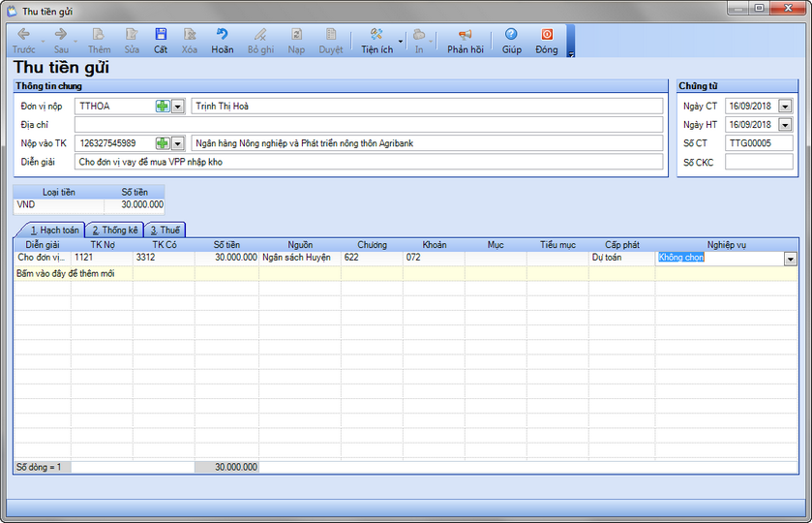Open the Ngày HT date picker
This screenshot has width=812, height=523.
point(784,125)
